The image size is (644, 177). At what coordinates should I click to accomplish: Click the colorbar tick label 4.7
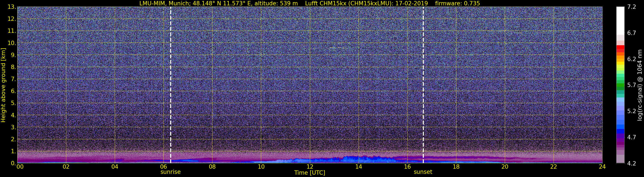coord(632,137)
